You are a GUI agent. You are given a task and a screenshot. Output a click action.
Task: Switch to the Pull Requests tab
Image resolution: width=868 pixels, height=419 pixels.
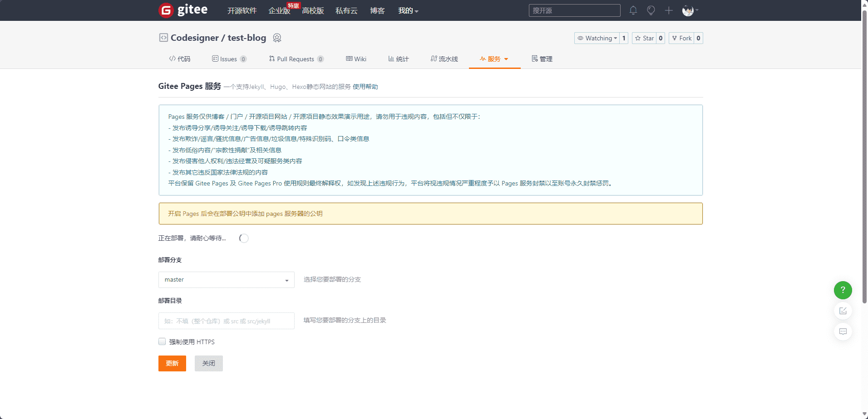pos(296,59)
